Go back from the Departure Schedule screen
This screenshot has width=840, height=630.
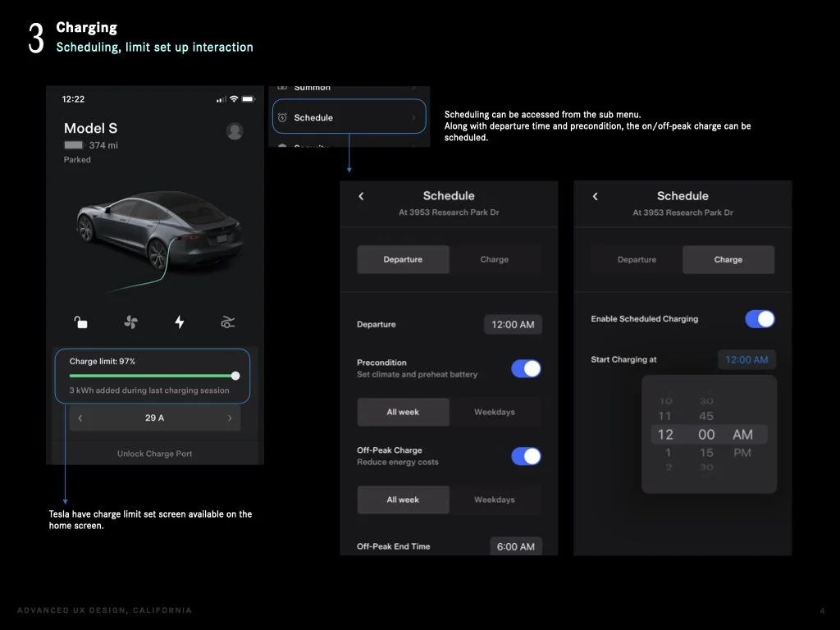pyautogui.click(x=361, y=196)
